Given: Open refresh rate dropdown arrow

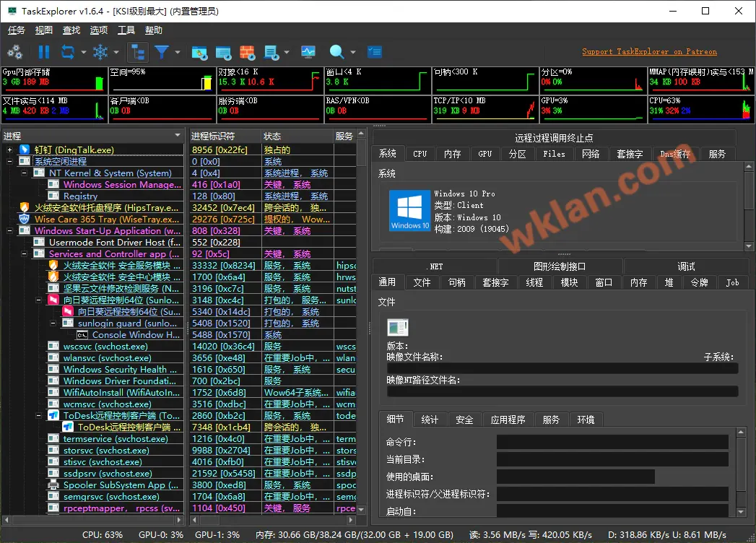Looking at the screenshot, I should pyautogui.click(x=84, y=52).
